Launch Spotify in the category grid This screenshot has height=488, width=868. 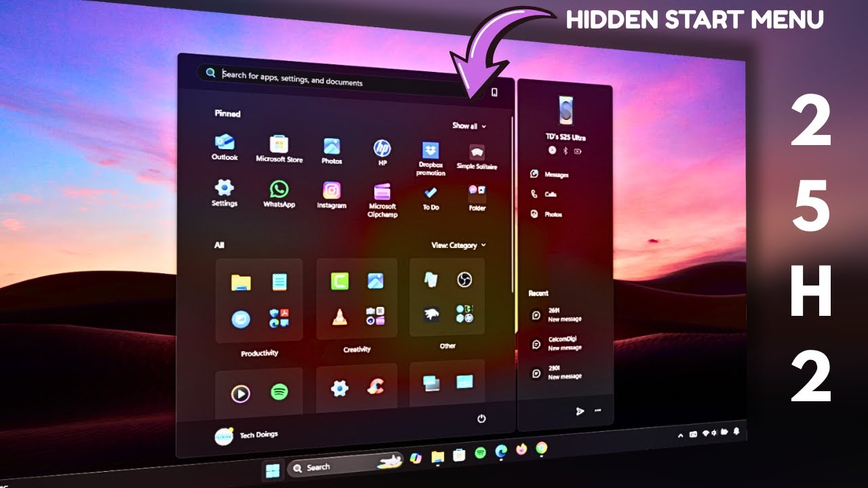[x=279, y=391]
